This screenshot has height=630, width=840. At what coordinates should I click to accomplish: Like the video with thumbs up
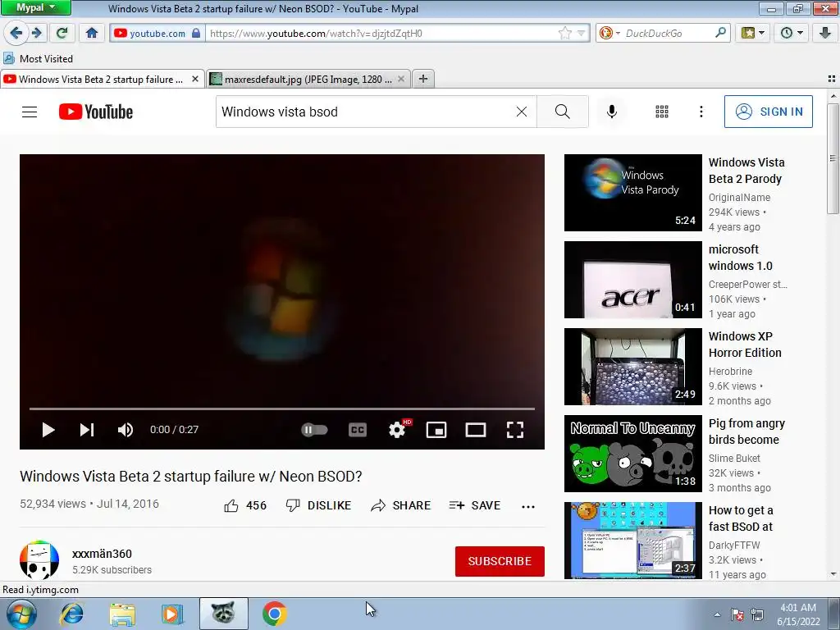pos(245,505)
